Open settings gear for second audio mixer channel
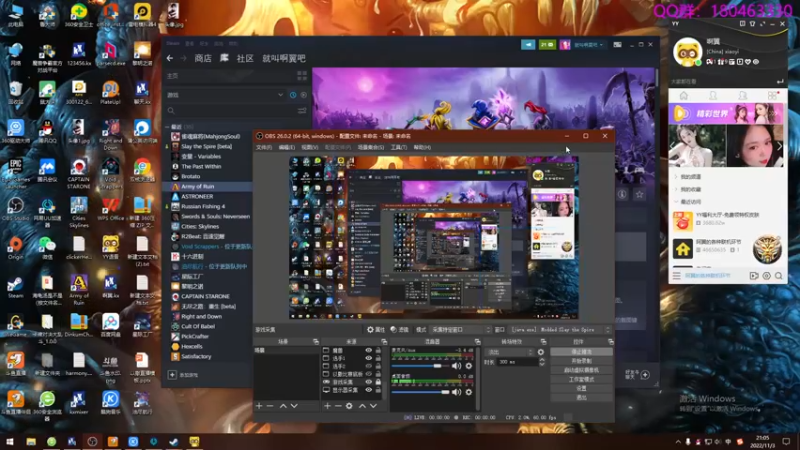 (469, 392)
